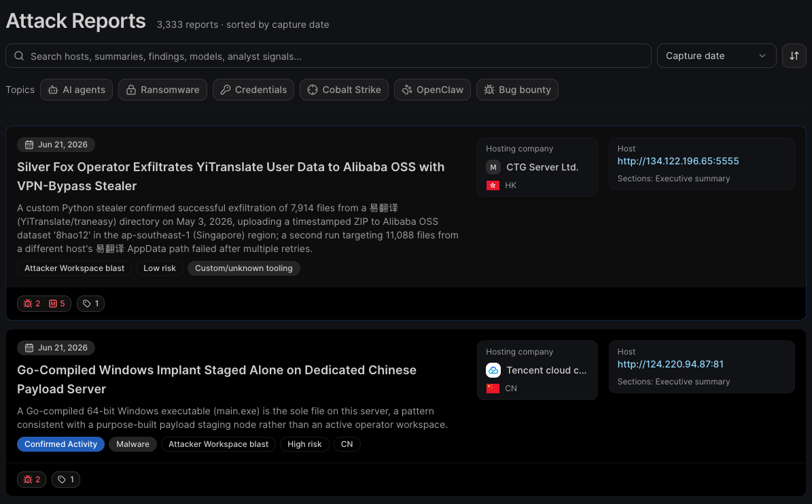The height and width of the screenshot is (504, 812).
Task: Click the 3,333 reports count text
Action: [188, 24]
